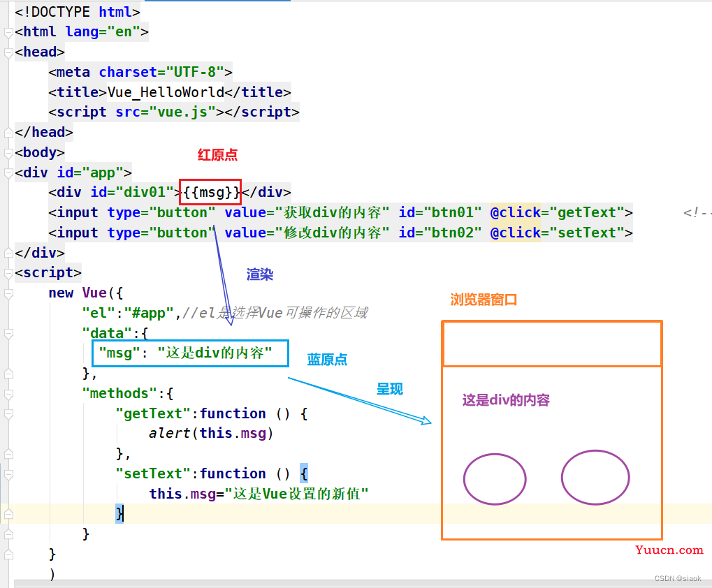
Task: Place caret in <!DOCTYPE html> line
Action: (x=77, y=12)
